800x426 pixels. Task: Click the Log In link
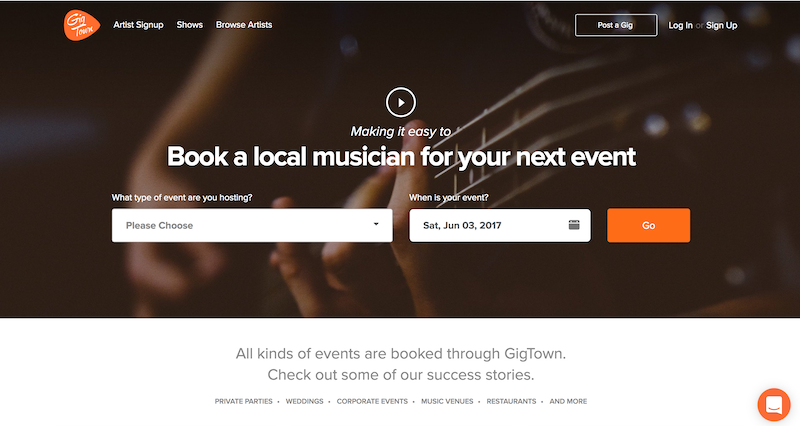click(x=681, y=25)
